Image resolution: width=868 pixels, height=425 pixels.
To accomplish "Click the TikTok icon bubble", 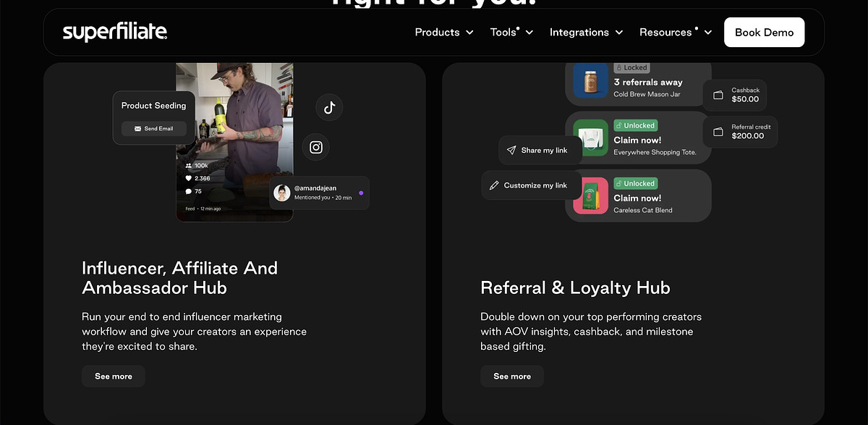I will click(329, 108).
